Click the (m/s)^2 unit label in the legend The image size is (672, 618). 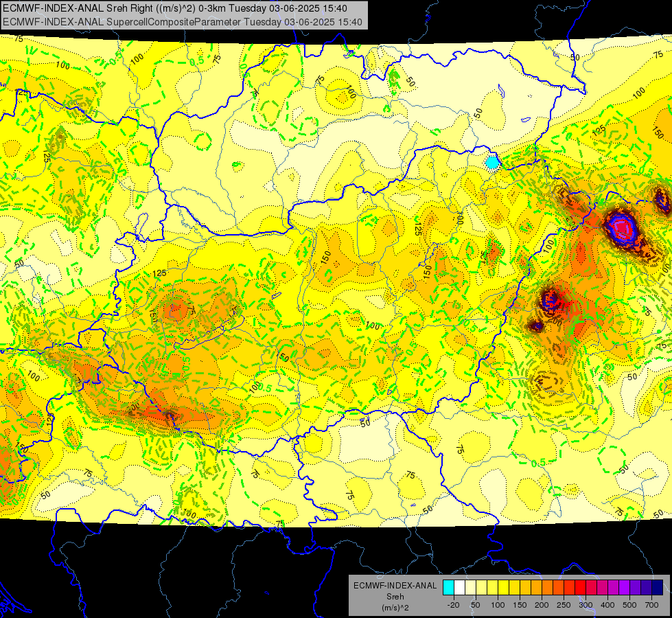[395, 608]
